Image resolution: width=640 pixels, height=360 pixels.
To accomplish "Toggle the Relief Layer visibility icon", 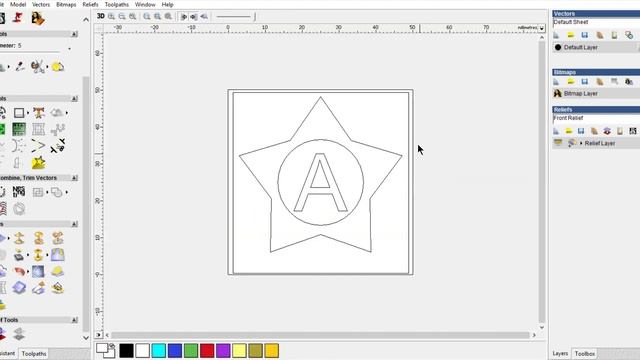I will pos(558,143).
